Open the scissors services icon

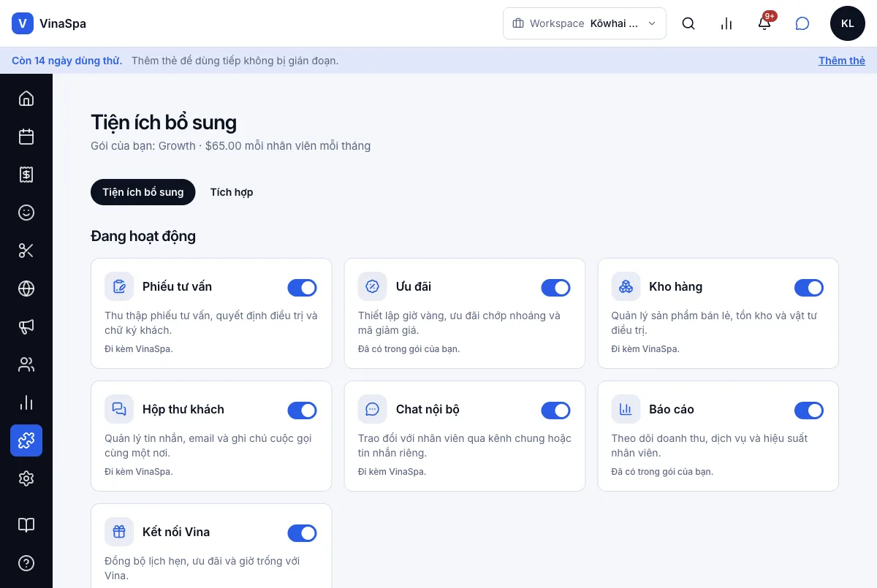coord(26,251)
